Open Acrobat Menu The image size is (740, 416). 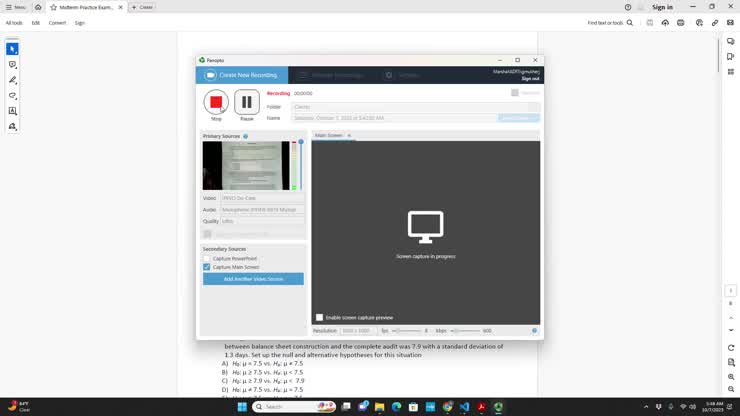[16, 7]
